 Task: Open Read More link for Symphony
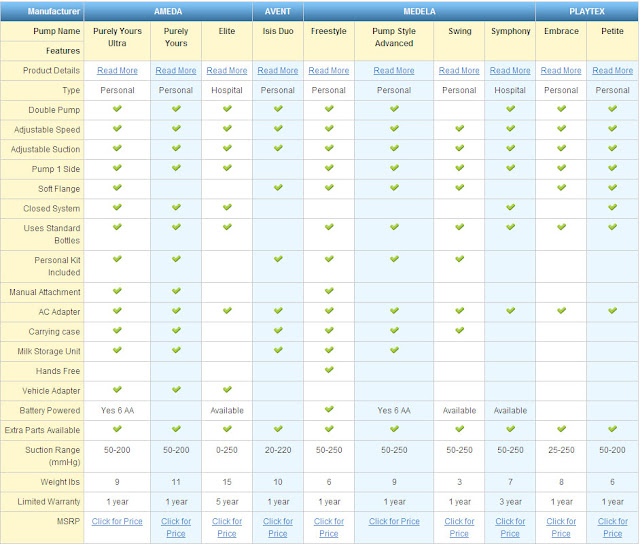[x=510, y=71]
